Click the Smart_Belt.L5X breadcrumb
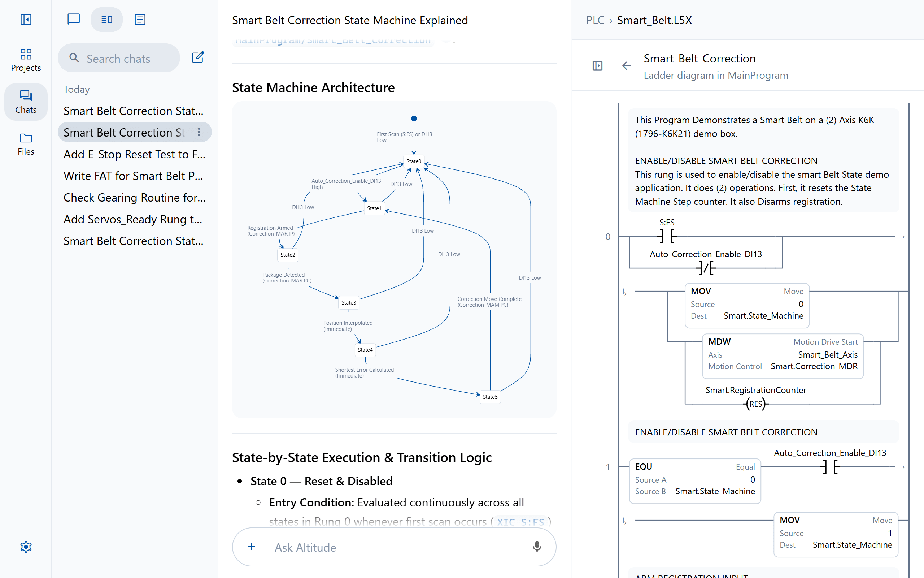The width and height of the screenshot is (924, 578). coord(654,20)
